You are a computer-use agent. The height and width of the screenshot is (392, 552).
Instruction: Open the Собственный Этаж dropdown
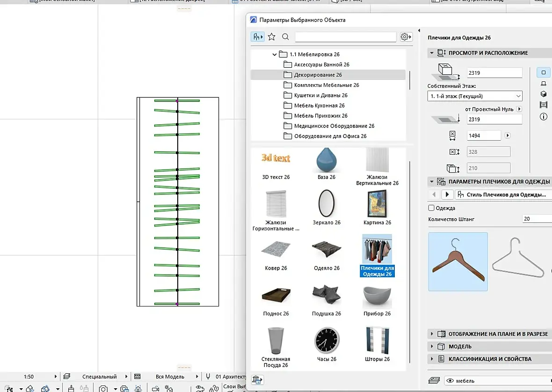tap(474, 96)
